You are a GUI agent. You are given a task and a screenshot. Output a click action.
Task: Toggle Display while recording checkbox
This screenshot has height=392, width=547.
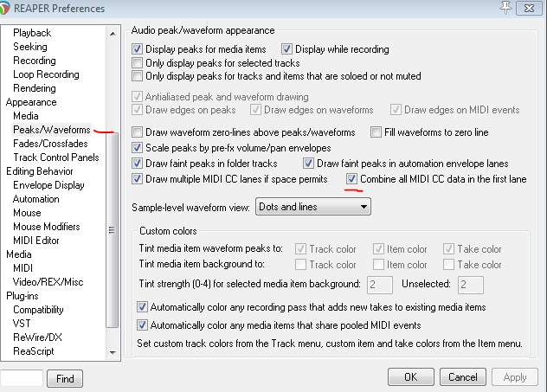286,49
